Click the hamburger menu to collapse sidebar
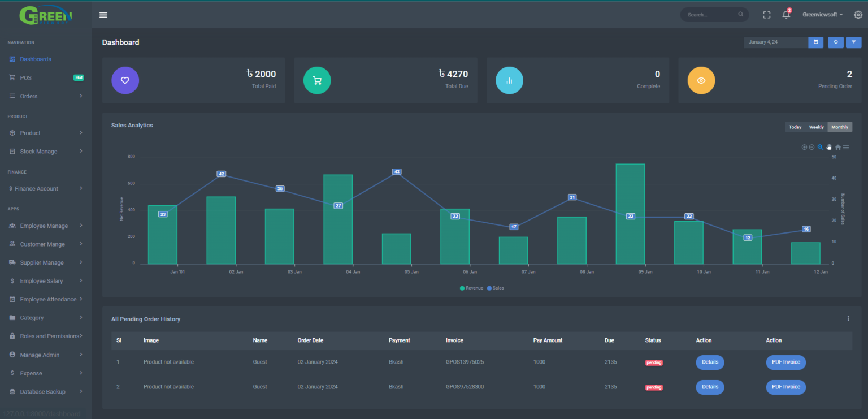868x419 pixels. [x=103, y=15]
